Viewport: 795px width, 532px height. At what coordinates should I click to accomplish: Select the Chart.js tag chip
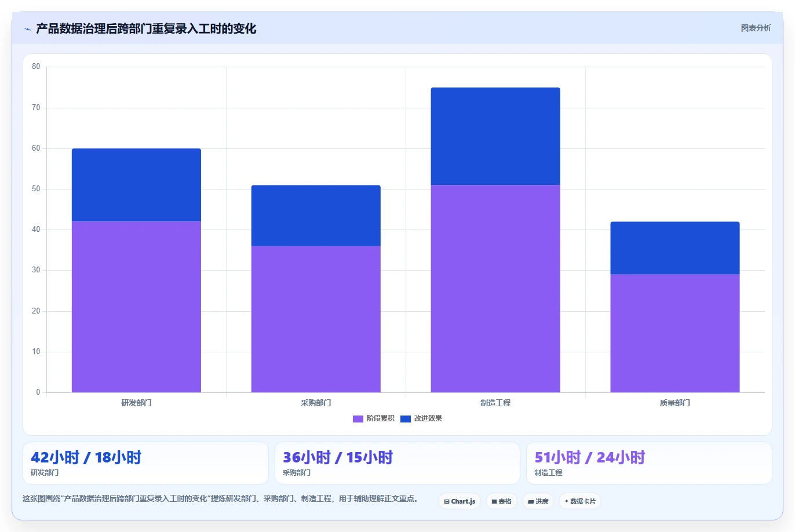460,501
